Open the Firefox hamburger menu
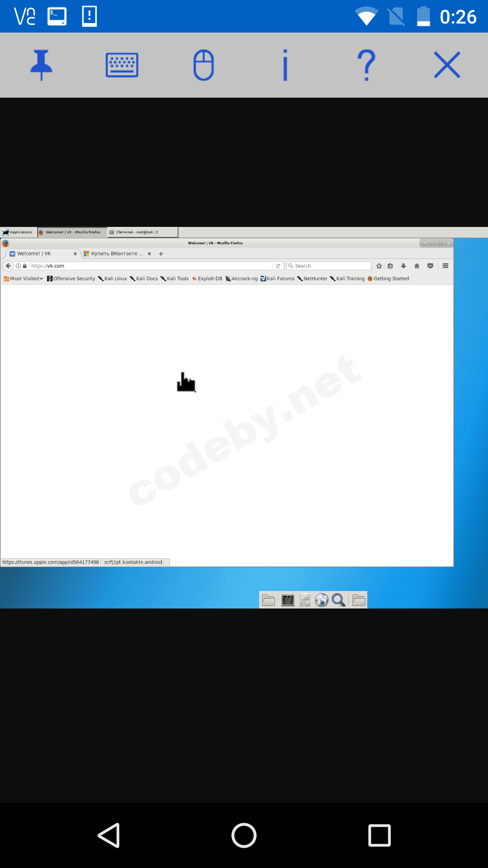Image resolution: width=488 pixels, height=868 pixels. tap(446, 266)
